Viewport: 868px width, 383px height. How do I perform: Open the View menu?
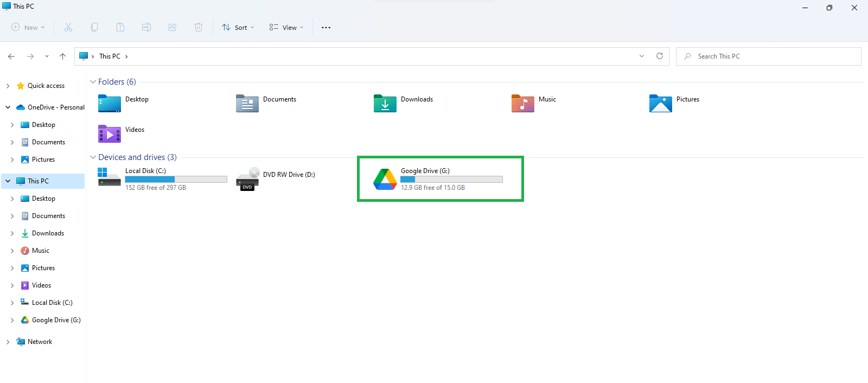point(286,27)
